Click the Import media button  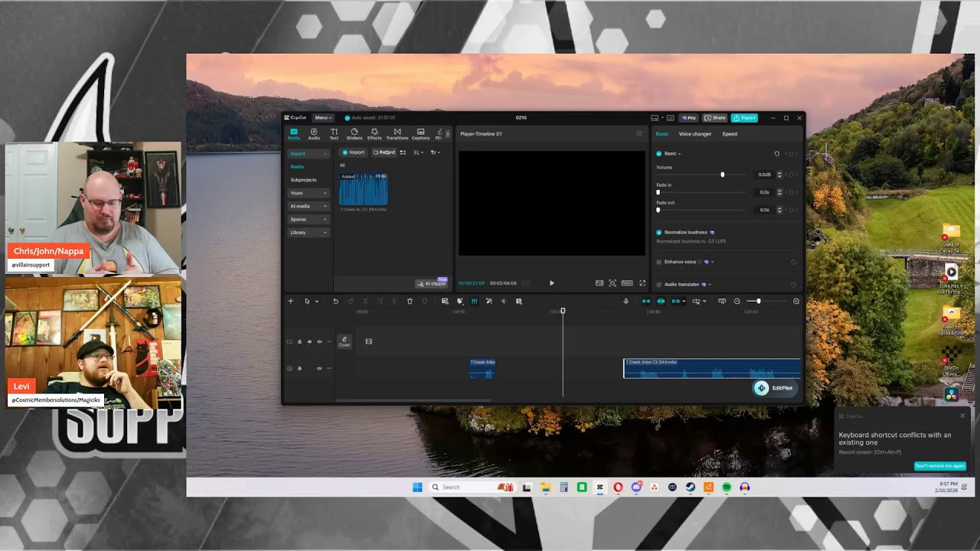point(354,152)
